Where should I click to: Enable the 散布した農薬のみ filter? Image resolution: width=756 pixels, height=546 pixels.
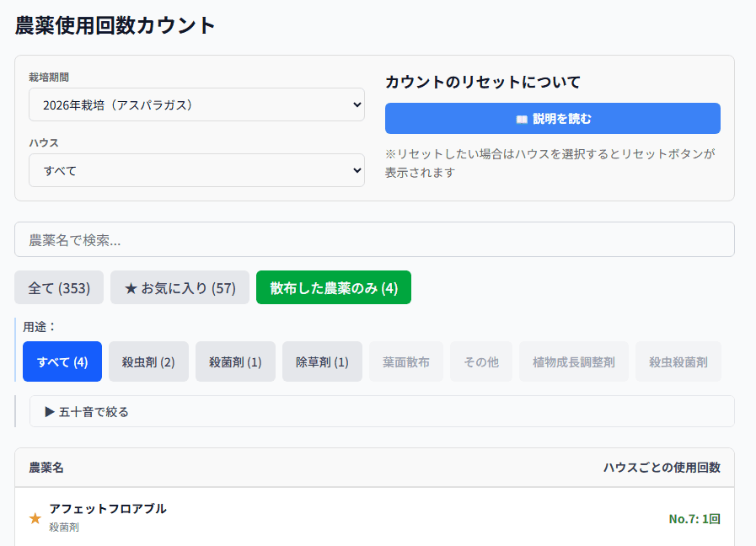[334, 287]
